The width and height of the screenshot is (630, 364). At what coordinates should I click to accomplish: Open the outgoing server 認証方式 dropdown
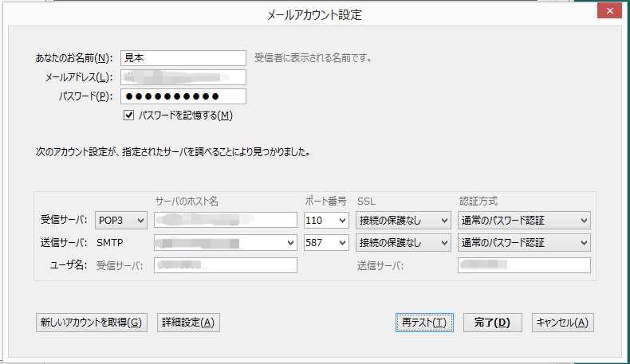[x=524, y=242]
